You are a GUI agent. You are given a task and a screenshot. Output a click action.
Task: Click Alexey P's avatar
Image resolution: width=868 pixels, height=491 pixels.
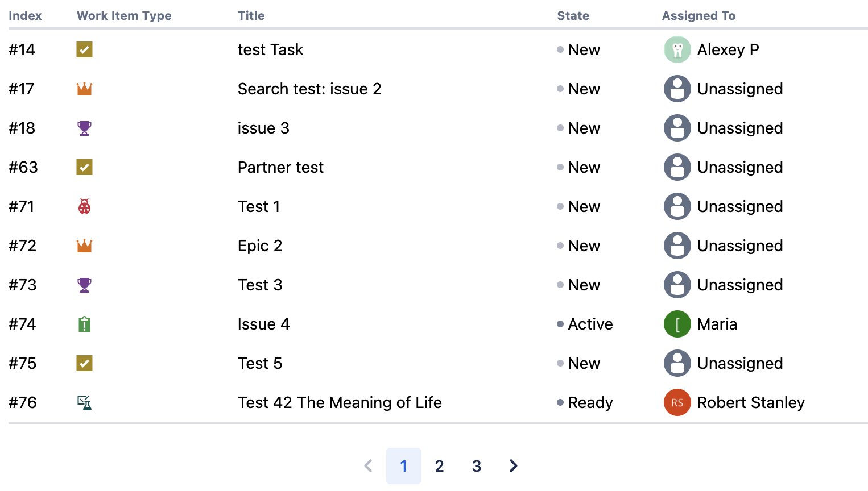coord(677,50)
